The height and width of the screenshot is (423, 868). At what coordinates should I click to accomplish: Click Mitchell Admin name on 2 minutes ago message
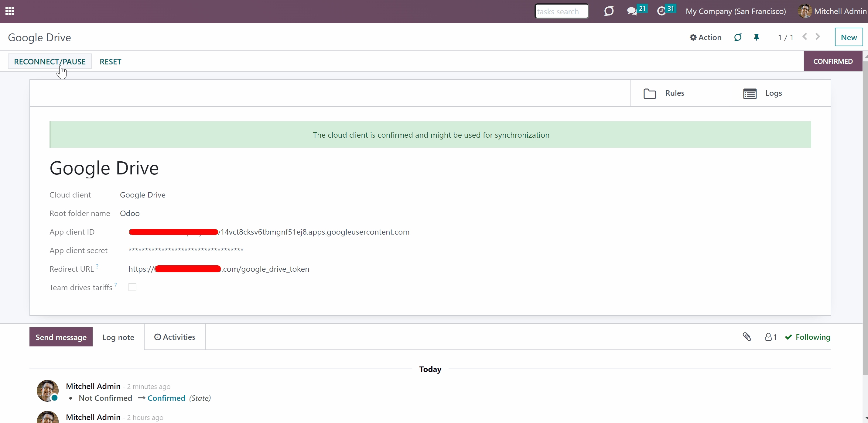point(93,386)
